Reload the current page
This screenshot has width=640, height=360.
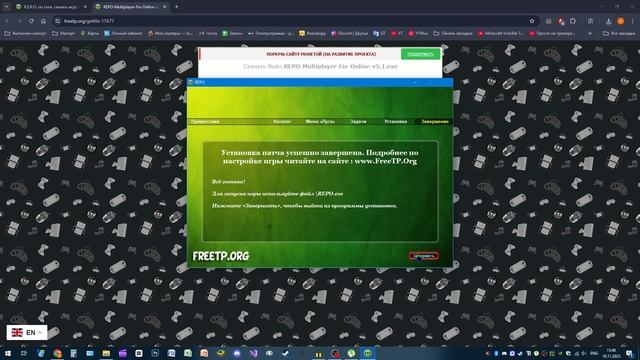(x=31, y=21)
